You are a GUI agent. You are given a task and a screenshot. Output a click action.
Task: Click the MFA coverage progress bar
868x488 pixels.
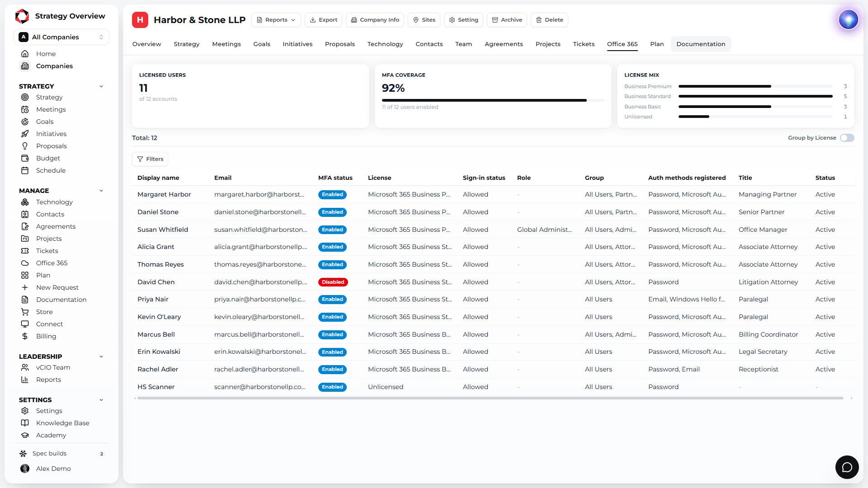493,100
